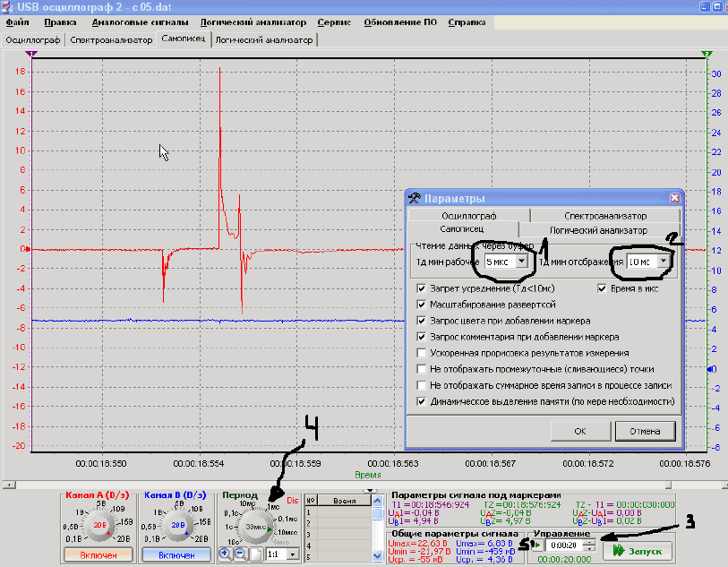The height and width of the screenshot is (567, 728).
Task: Click the Период time base dial
Action: [256, 527]
